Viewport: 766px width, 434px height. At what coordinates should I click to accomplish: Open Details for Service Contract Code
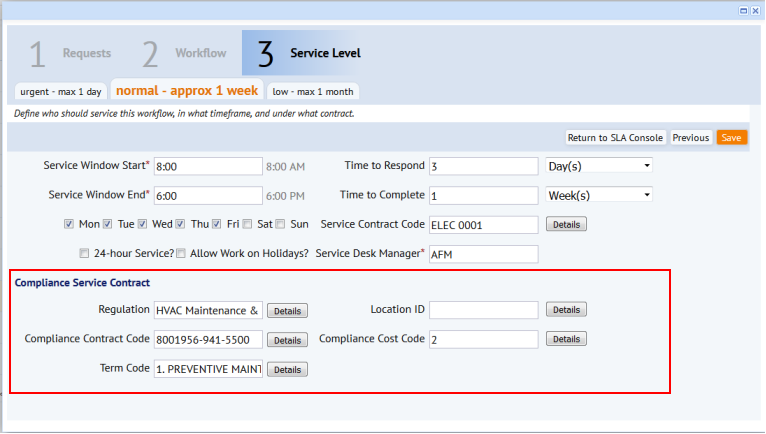point(566,224)
